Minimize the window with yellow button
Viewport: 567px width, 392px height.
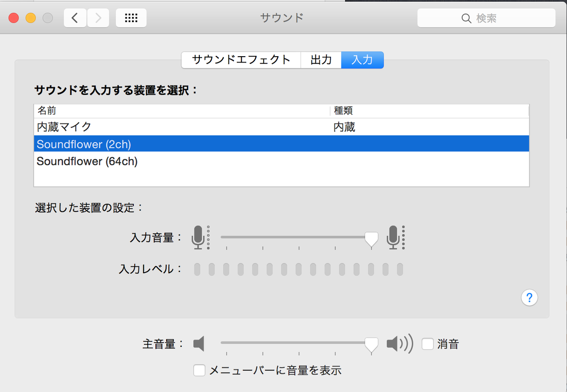[31, 18]
